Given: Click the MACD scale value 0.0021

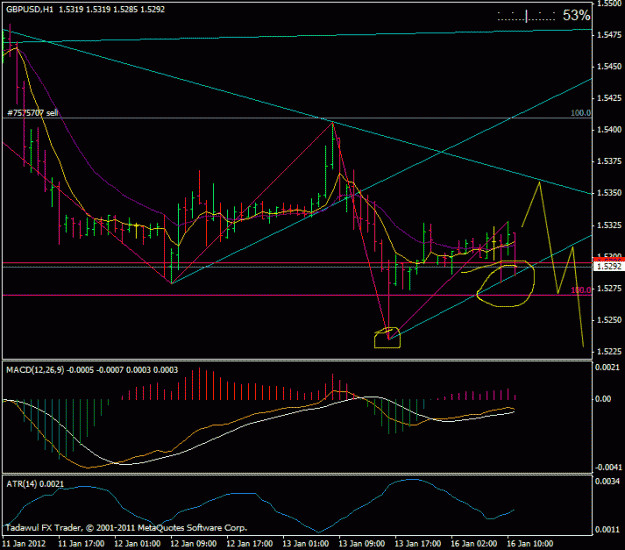Looking at the screenshot, I should [607, 367].
